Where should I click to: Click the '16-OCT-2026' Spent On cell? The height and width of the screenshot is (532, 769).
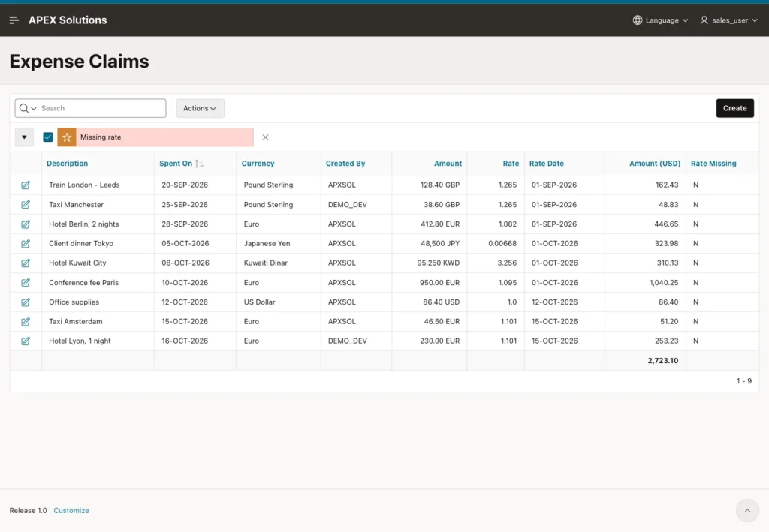click(195, 341)
